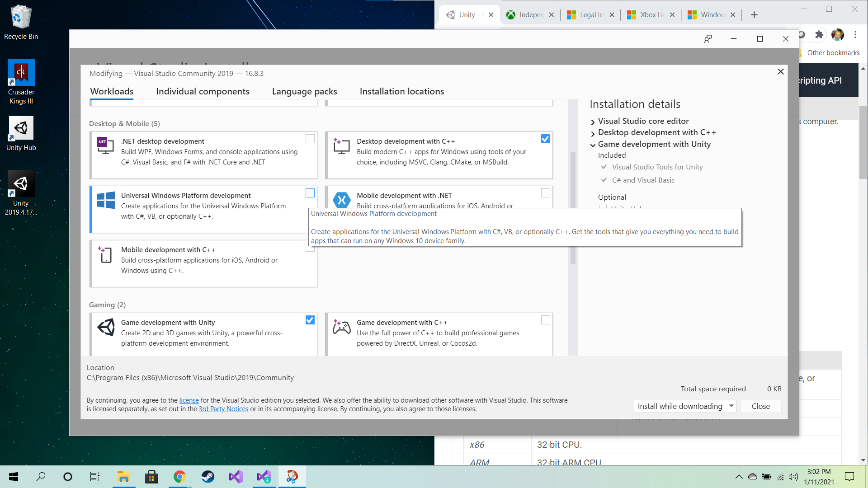
Task: Switch to Individual components tab
Action: coord(203,91)
